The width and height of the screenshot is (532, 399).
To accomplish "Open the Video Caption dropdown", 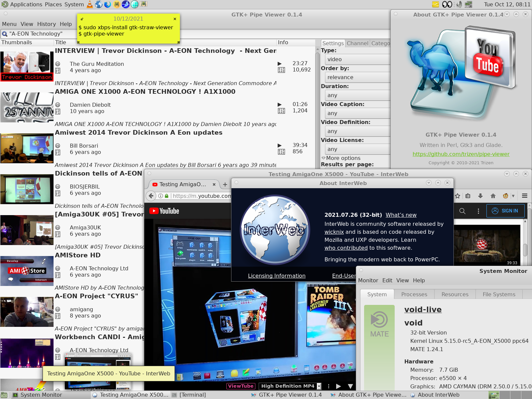I will coord(357,113).
